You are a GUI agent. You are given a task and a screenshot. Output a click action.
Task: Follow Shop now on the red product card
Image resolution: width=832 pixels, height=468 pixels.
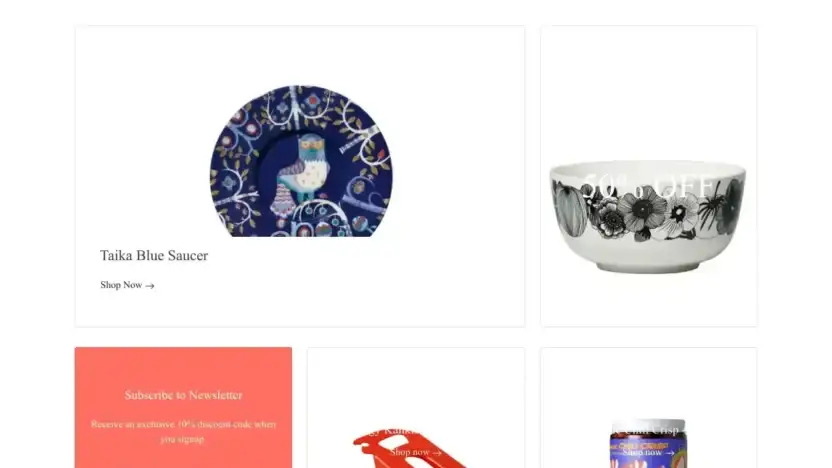click(415, 452)
